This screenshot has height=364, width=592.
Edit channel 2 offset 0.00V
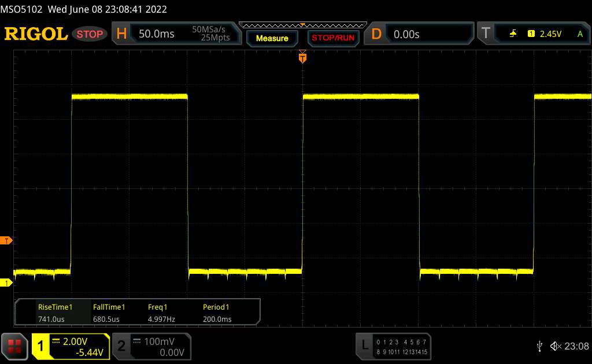172,352
